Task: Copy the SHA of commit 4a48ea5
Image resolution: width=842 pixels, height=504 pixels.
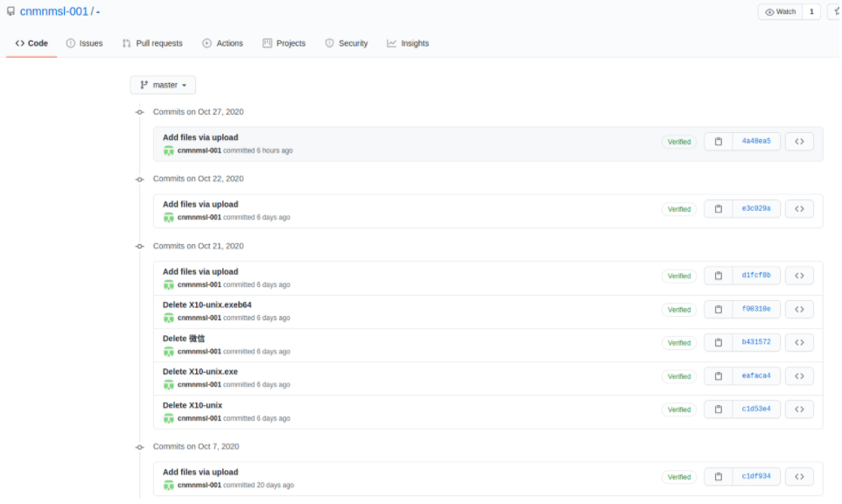Action: 717,141
